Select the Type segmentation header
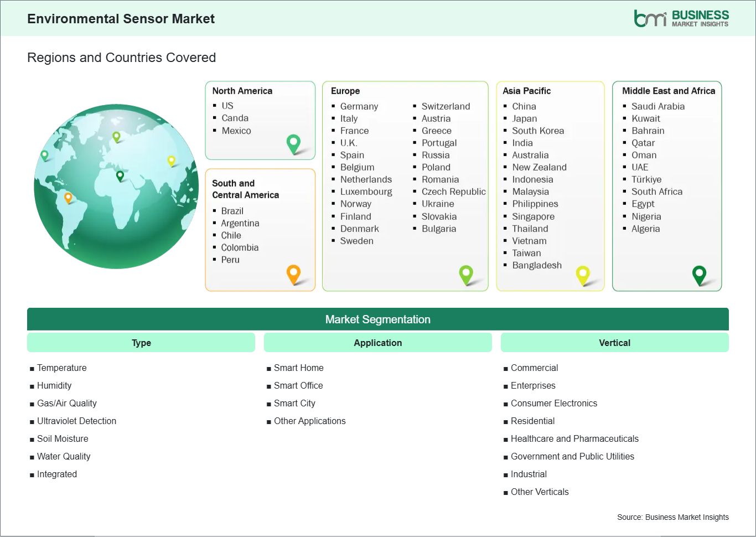 pos(141,343)
